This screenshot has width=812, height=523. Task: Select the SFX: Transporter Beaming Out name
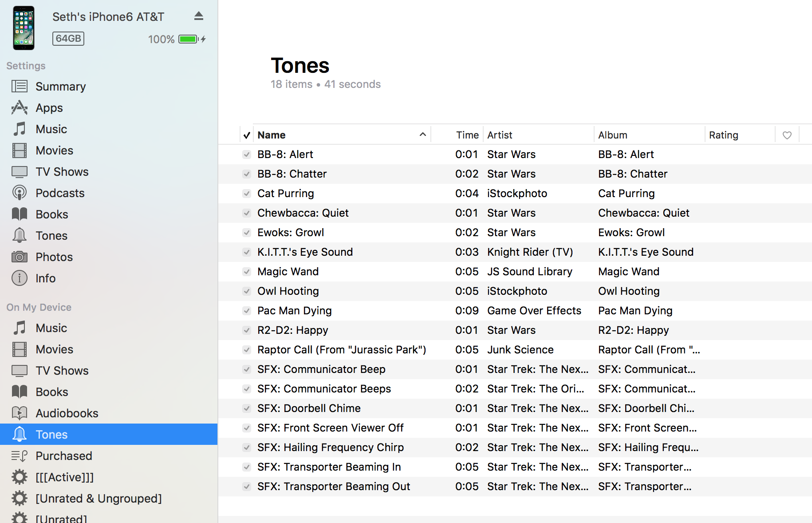[x=334, y=487]
